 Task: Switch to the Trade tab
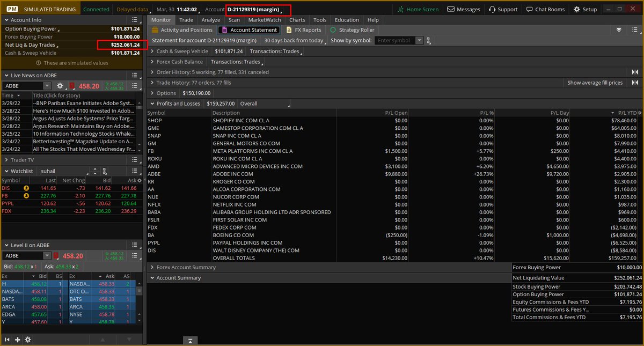186,20
